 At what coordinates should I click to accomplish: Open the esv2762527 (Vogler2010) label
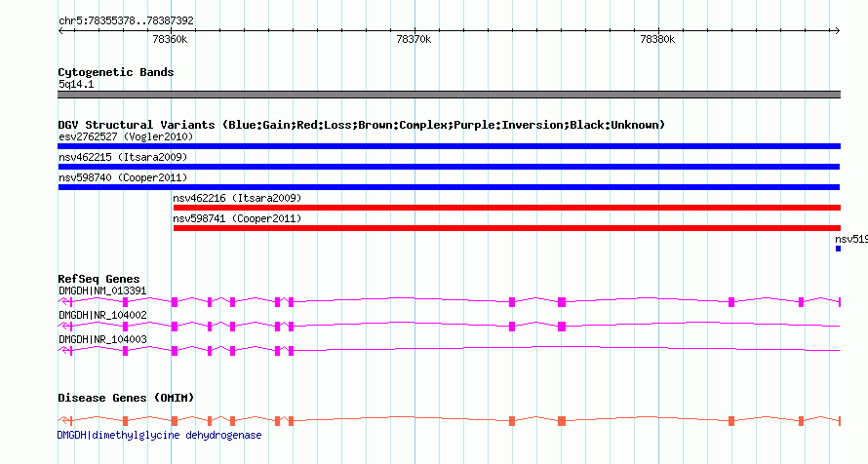click(126, 136)
